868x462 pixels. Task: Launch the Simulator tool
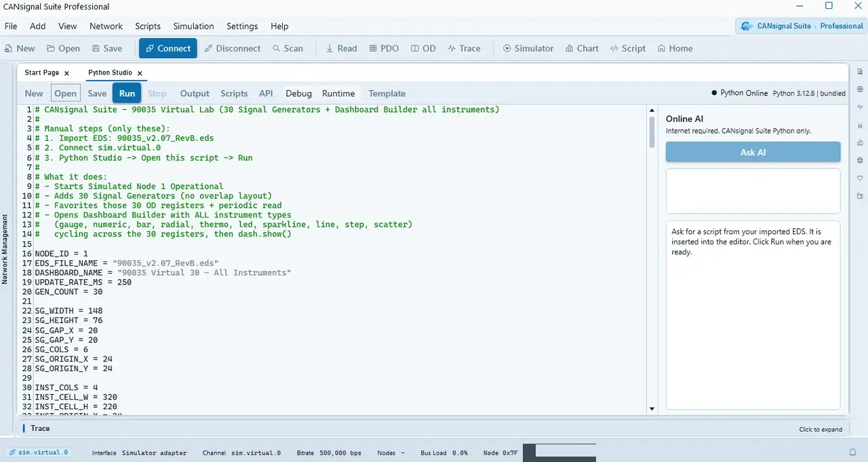pos(528,48)
